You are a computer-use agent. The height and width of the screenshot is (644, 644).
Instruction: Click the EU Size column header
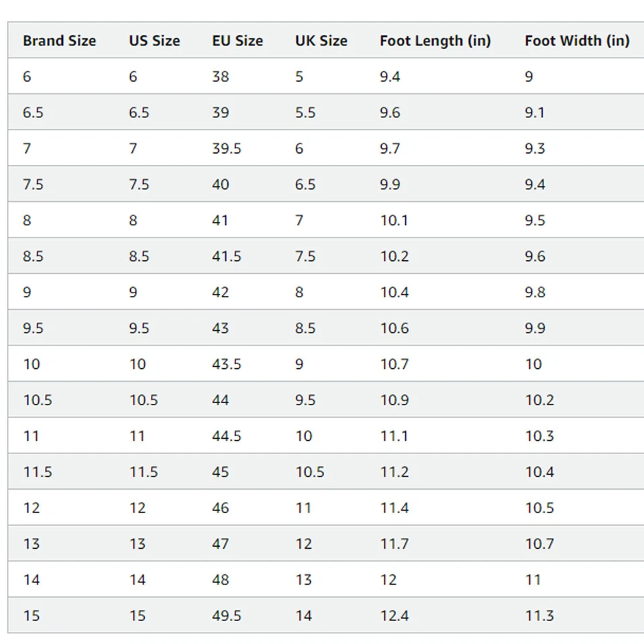[x=237, y=41]
